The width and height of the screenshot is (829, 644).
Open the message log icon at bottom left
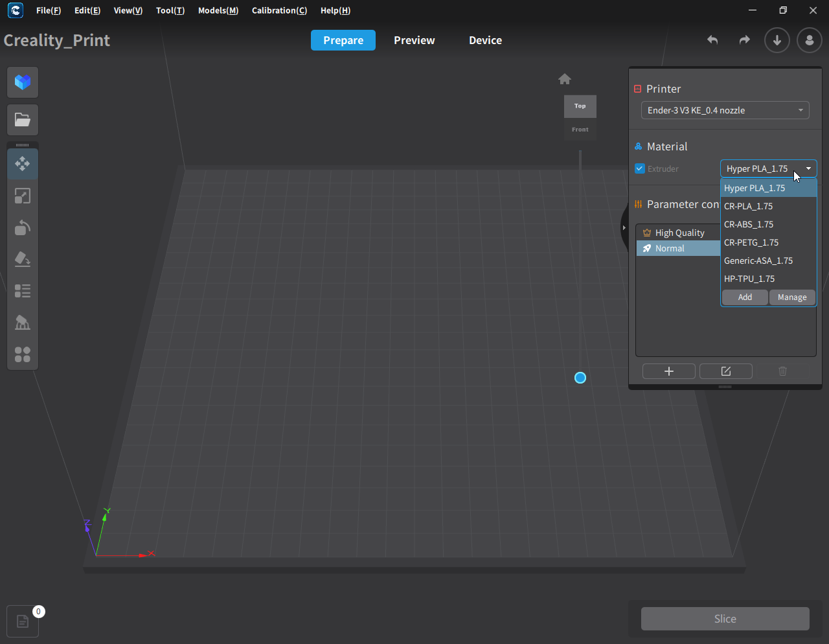[23, 621]
